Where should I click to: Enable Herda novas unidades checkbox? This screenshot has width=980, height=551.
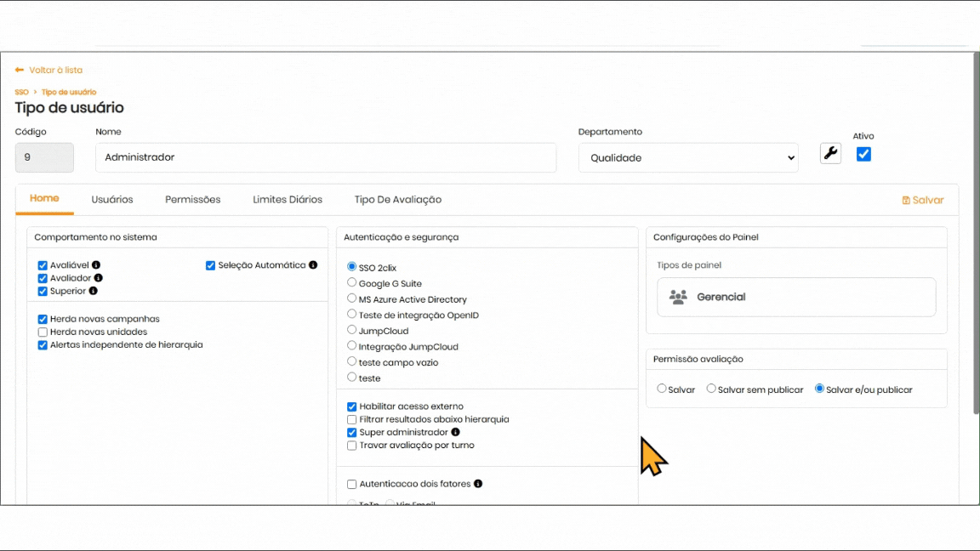click(x=43, y=332)
